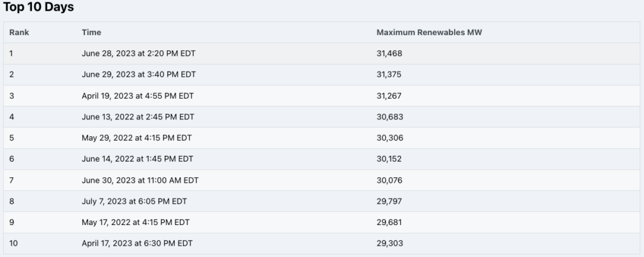Click the May 17, 2022 time entry
644x257 pixels.
click(136, 222)
